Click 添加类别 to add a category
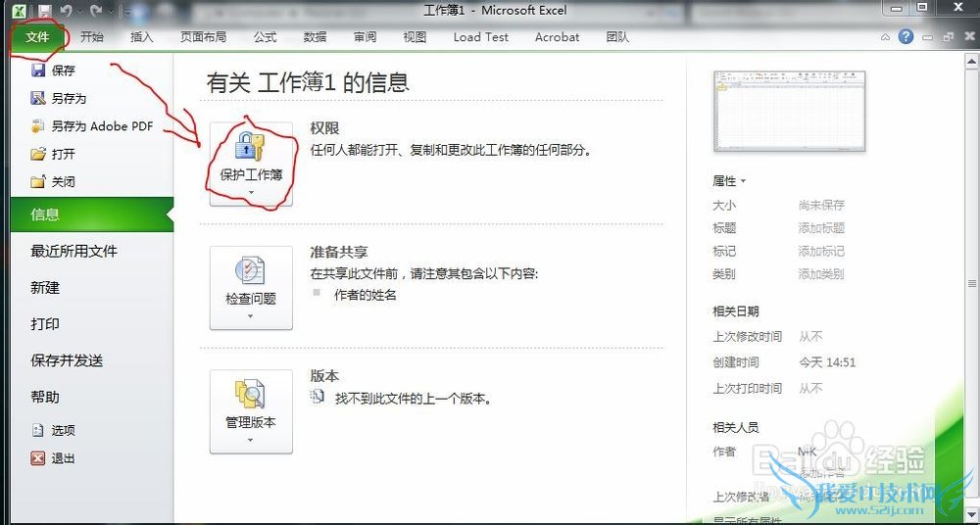 click(821, 273)
